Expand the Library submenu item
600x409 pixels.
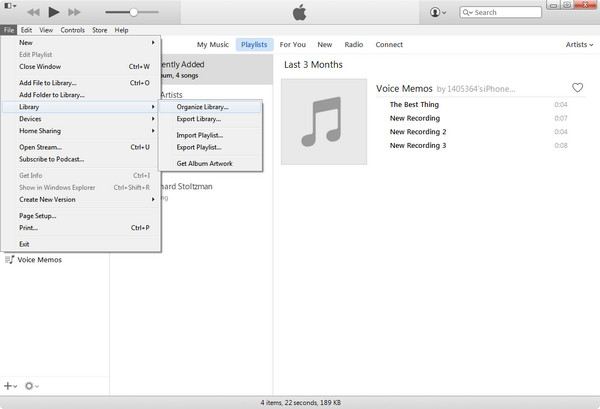[x=81, y=107]
